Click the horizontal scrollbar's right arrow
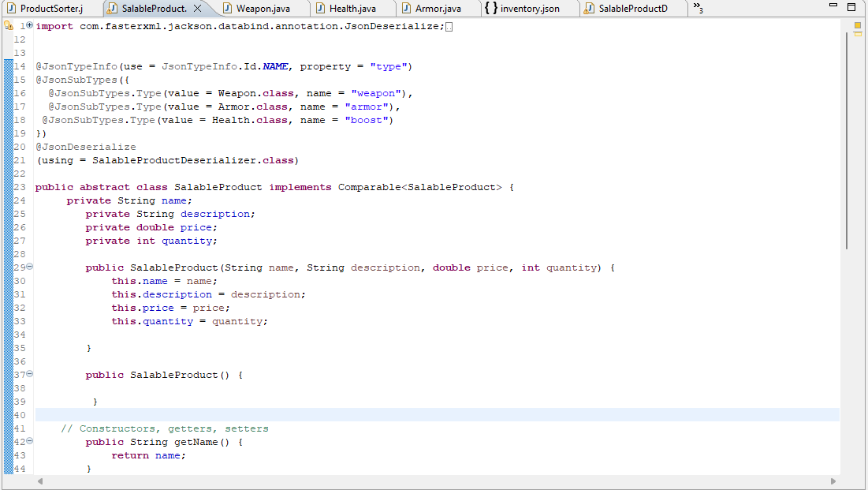The width and height of the screenshot is (868, 490). [x=833, y=480]
